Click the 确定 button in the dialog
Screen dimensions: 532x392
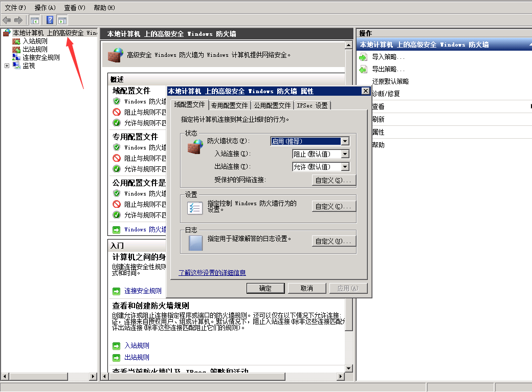pyautogui.click(x=265, y=288)
